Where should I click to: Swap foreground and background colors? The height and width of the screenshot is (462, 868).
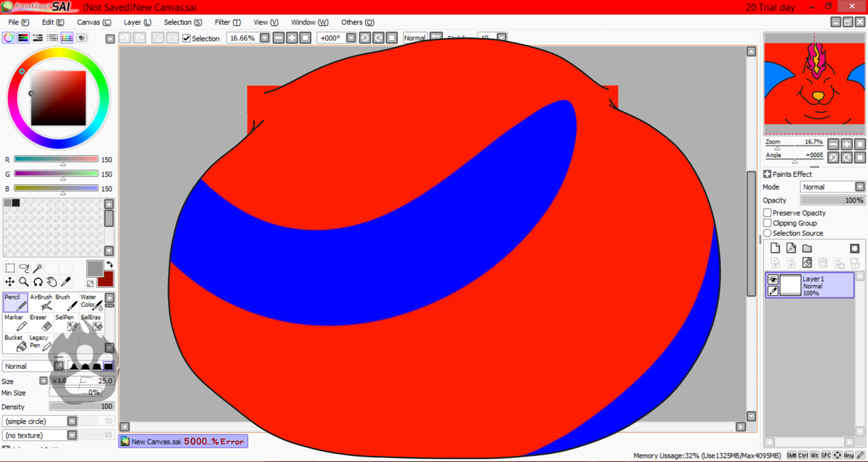point(109,265)
